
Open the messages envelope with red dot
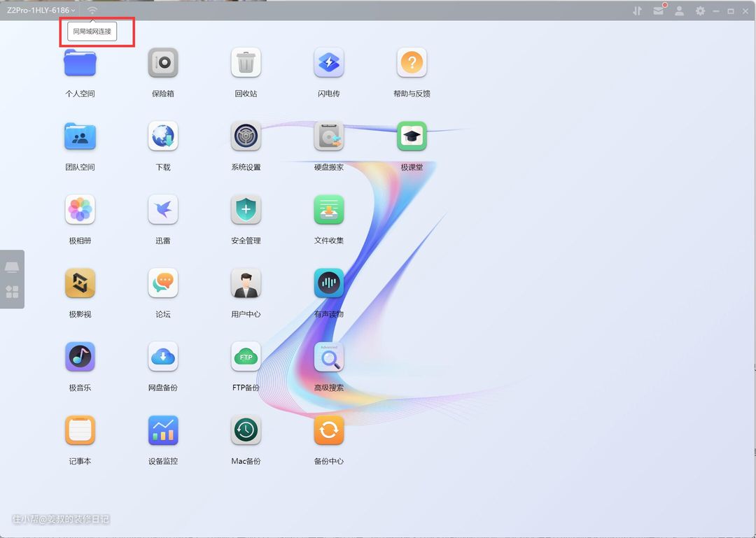point(659,10)
